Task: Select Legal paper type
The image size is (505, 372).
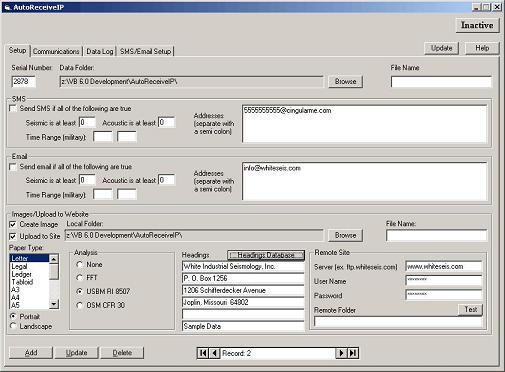Action: click(29, 266)
